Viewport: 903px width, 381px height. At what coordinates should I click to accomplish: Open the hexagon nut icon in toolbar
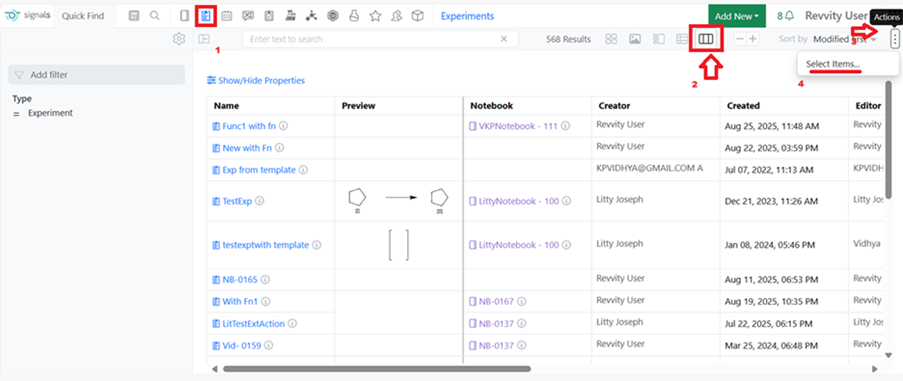coord(332,16)
